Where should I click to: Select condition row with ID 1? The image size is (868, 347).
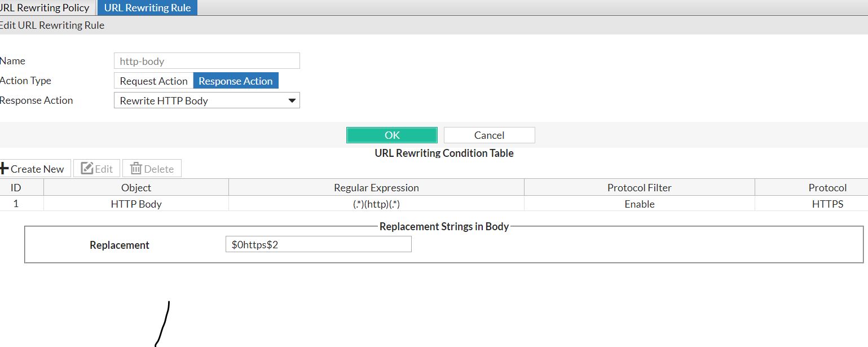click(x=16, y=204)
